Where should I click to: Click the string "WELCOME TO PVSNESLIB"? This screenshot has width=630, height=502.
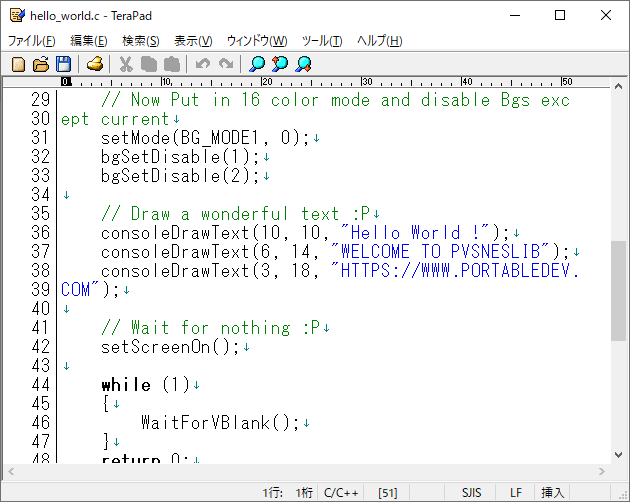pyautogui.click(x=440, y=252)
